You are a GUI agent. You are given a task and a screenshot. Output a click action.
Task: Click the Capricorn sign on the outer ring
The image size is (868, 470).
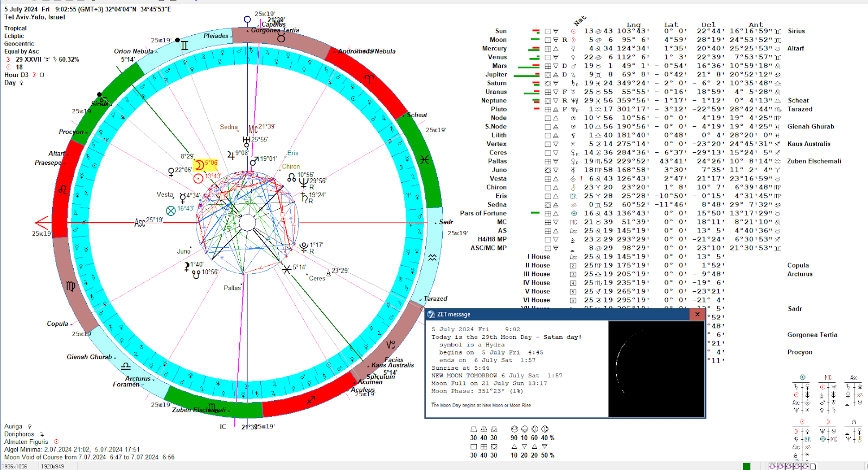(391, 344)
